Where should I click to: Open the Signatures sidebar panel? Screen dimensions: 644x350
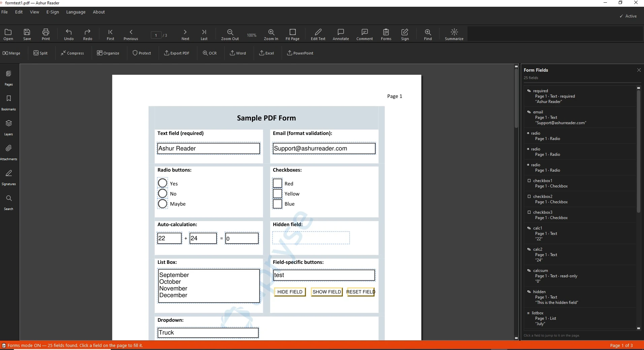(x=9, y=178)
